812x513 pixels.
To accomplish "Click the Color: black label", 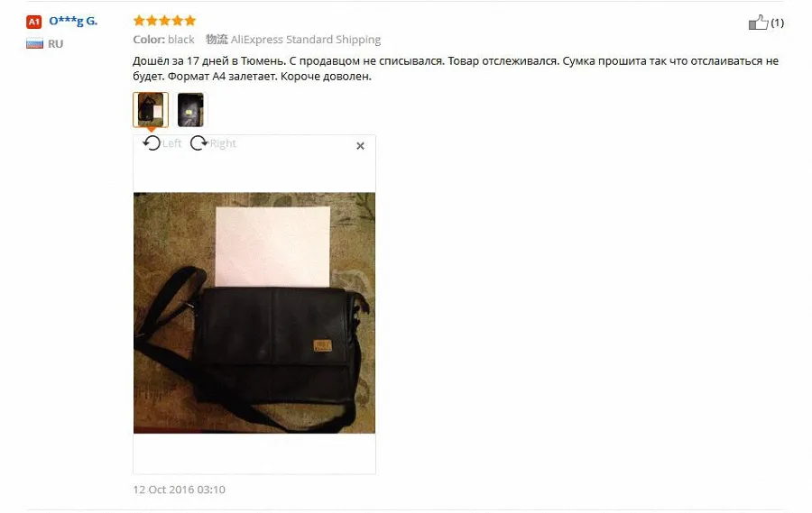I will tap(163, 40).
